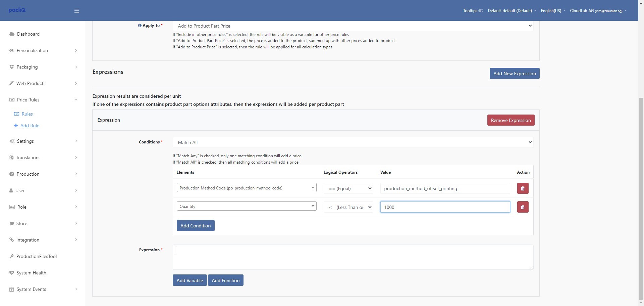Click the 1000 quantity value field
644x306 pixels.
(445, 207)
